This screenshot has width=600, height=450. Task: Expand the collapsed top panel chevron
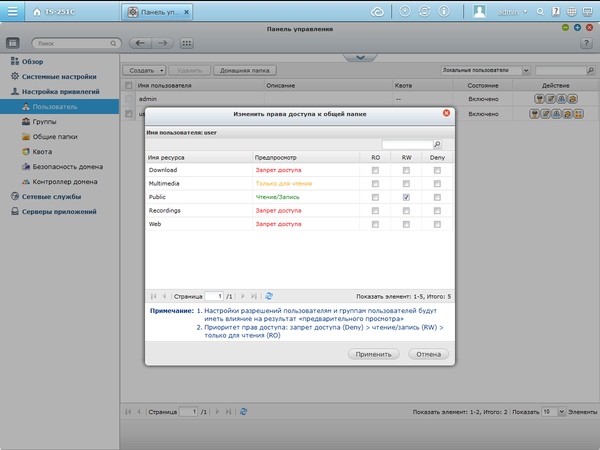pyautogui.click(x=360, y=57)
